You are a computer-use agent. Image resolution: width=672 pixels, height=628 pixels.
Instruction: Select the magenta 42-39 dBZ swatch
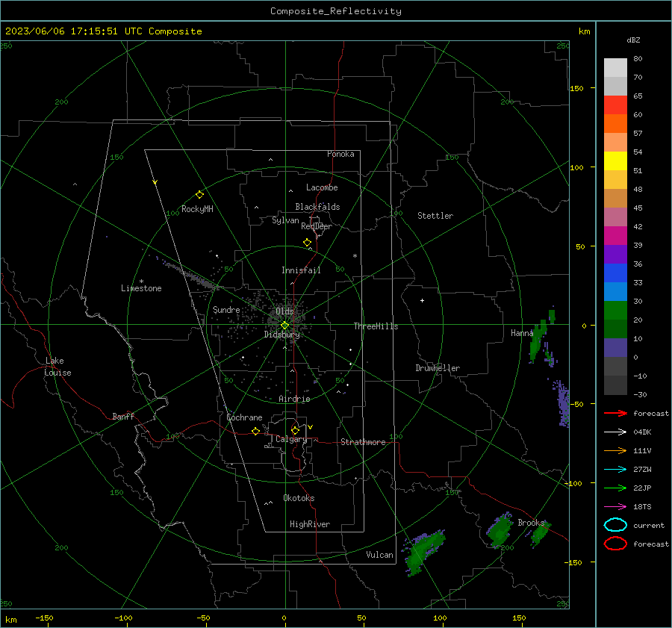(615, 236)
